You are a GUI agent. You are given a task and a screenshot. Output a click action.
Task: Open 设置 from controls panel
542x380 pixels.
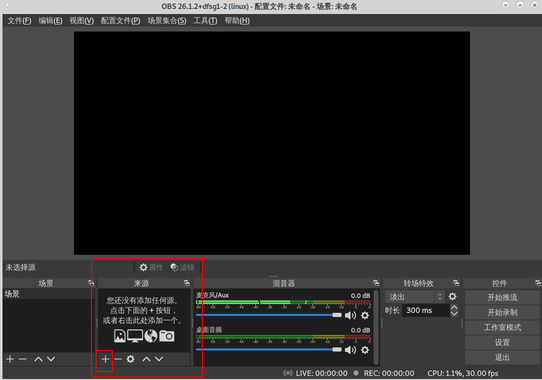pyautogui.click(x=502, y=342)
